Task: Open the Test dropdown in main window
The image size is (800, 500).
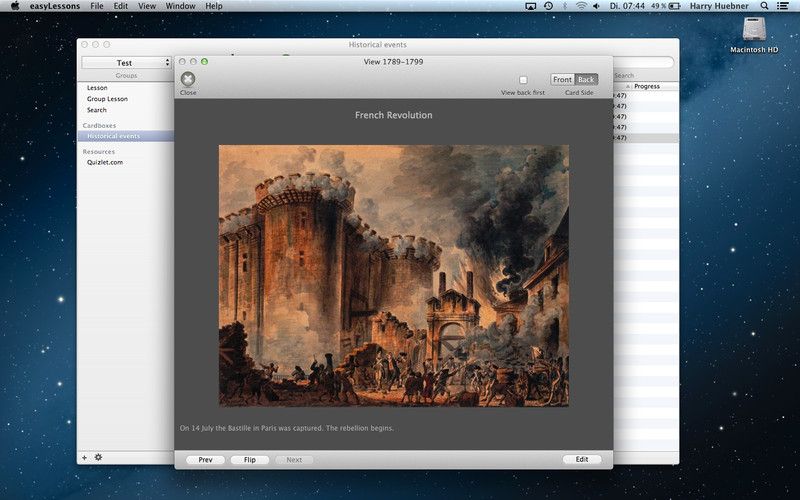Action: tap(126, 62)
